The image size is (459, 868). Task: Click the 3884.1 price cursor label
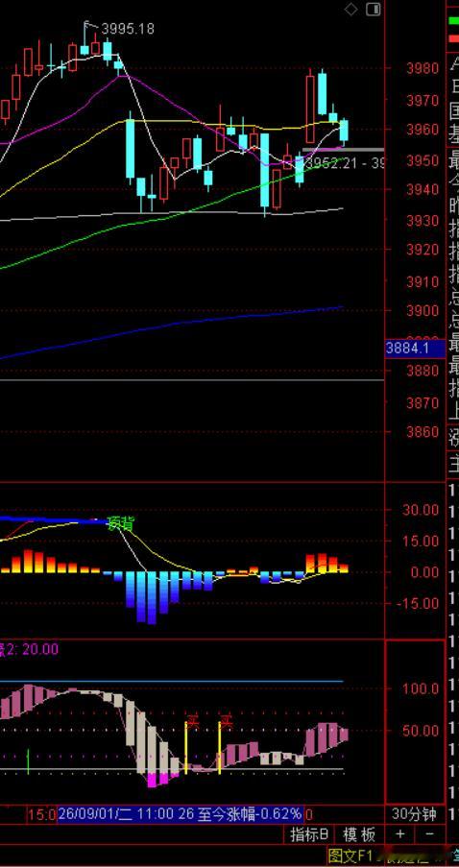coord(415,349)
